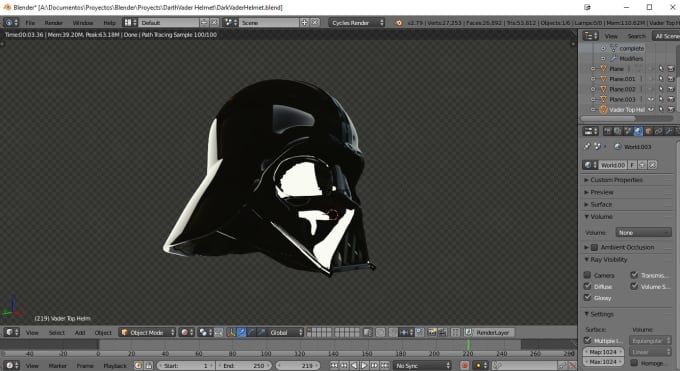Image resolution: width=680 pixels, height=371 pixels.
Task: Add a new screen layout with plus
Action: pyautogui.click(x=204, y=22)
